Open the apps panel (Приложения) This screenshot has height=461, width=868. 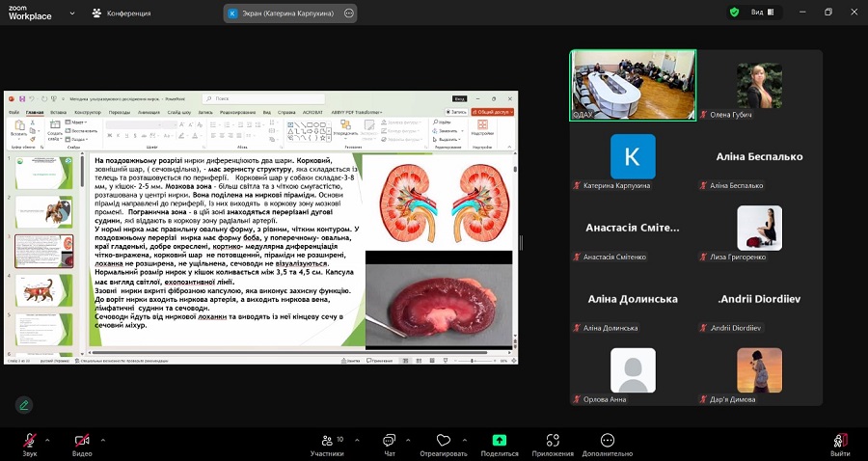[x=553, y=442]
